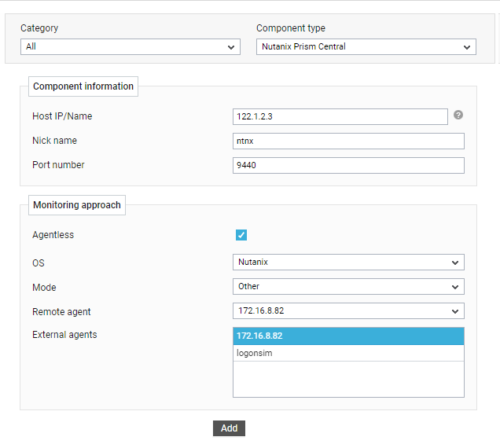Click the External agents label
The height and width of the screenshot is (448, 500).
[x=64, y=335]
